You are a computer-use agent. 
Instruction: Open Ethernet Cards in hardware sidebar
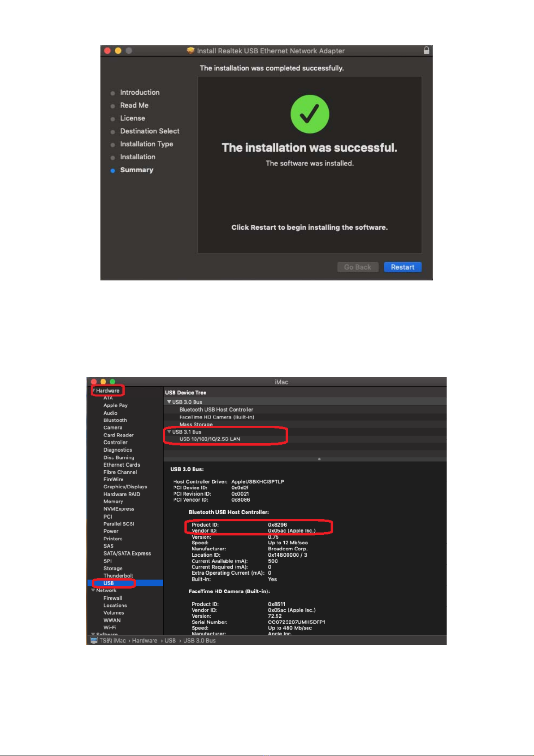point(122,465)
